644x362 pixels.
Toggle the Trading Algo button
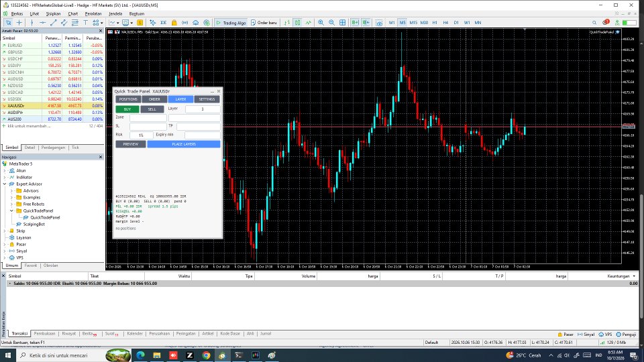click(231, 23)
